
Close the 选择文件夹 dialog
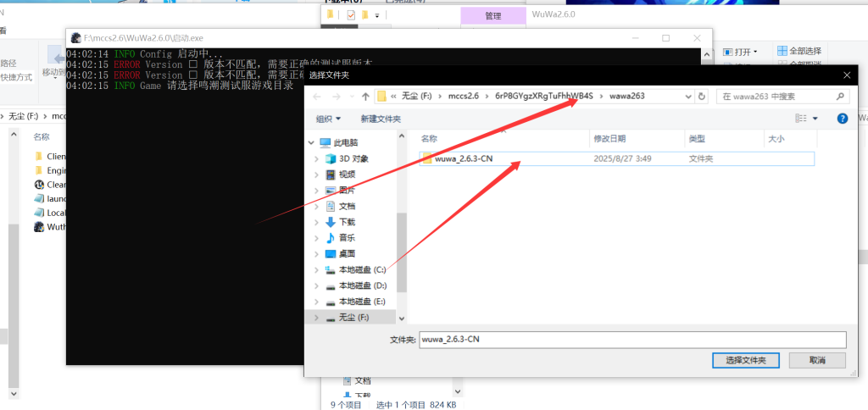pyautogui.click(x=846, y=75)
